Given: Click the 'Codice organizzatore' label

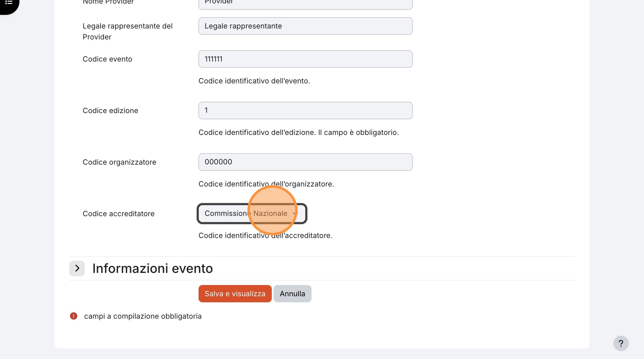Looking at the screenshot, I should 119,162.
